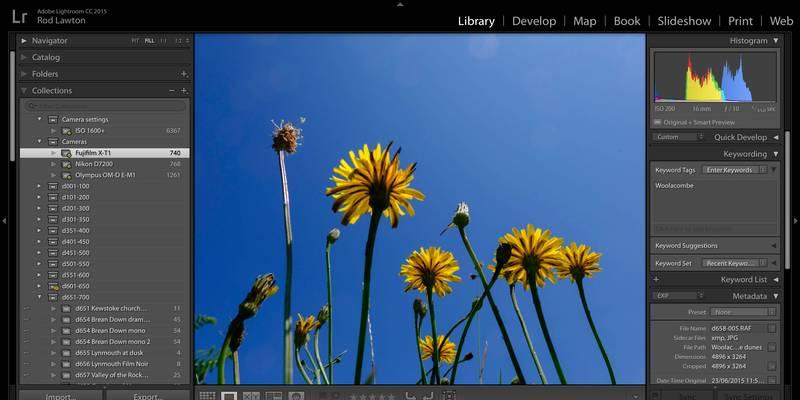The width and height of the screenshot is (800, 400).
Task: Click icon beside Cropped dimensions field
Action: coord(772,366)
